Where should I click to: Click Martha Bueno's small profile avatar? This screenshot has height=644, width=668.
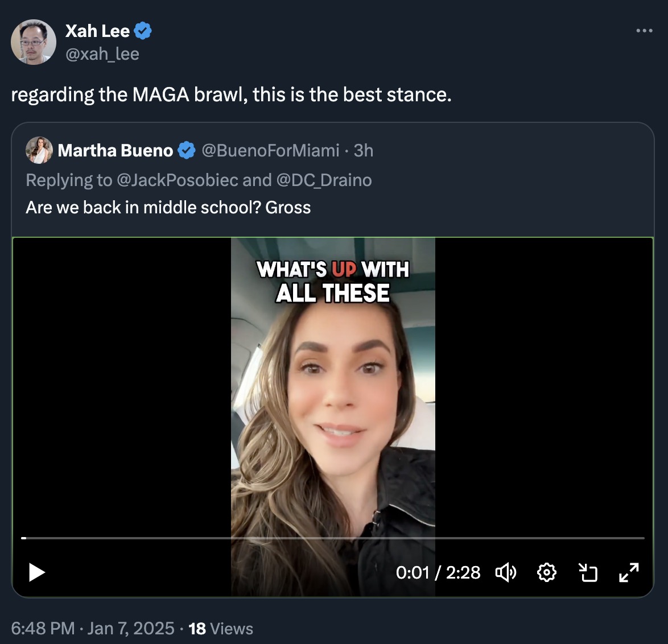point(39,150)
